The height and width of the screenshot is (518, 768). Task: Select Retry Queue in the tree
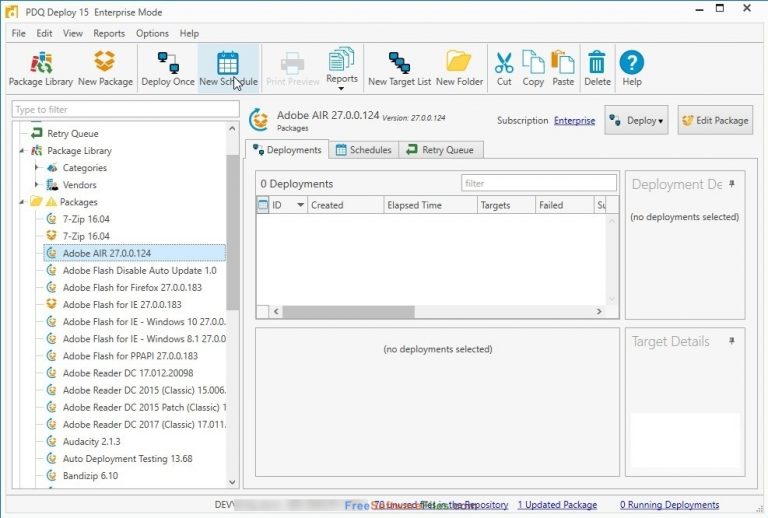(x=72, y=134)
